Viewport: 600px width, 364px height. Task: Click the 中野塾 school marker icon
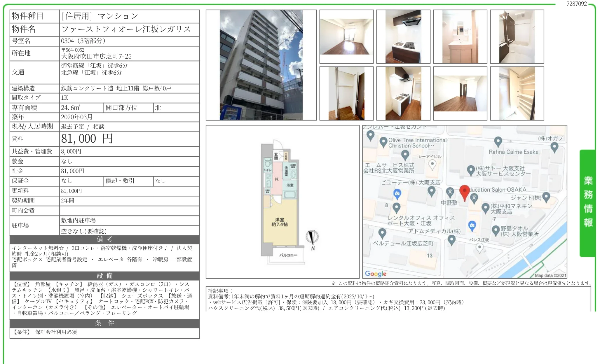coord(450,191)
